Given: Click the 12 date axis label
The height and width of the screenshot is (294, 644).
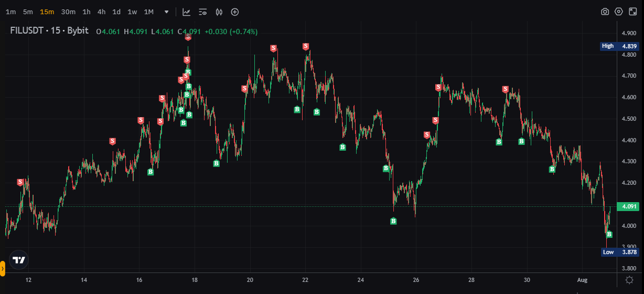Looking at the screenshot, I should [x=28, y=280].
